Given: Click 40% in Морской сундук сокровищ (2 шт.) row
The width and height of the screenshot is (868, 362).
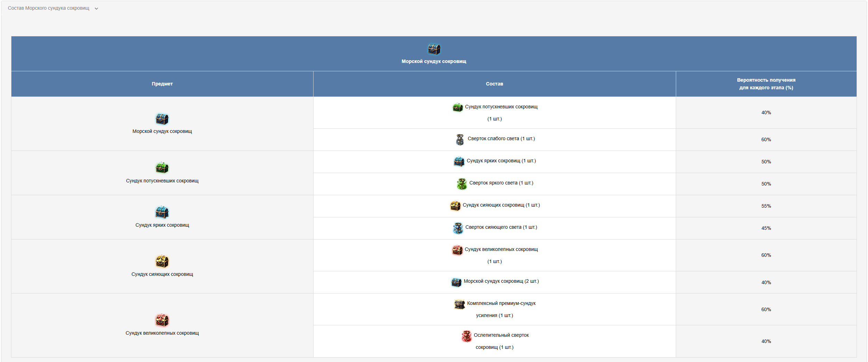Looking at the screenshot, I should click(766, 283).
